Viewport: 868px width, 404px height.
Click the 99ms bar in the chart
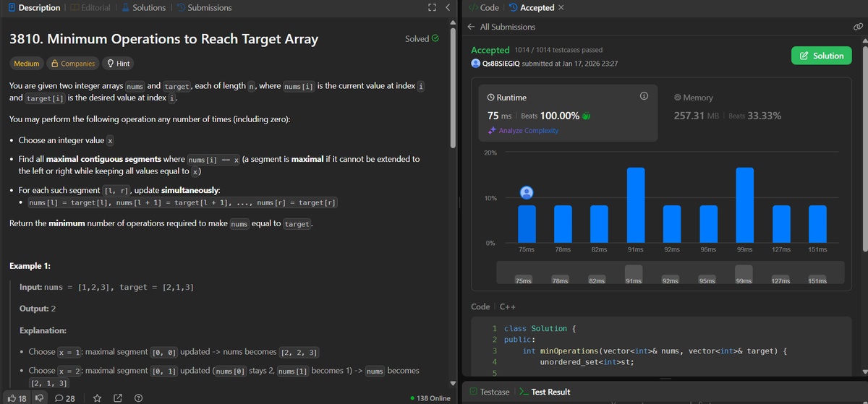[x=745, y=205]
